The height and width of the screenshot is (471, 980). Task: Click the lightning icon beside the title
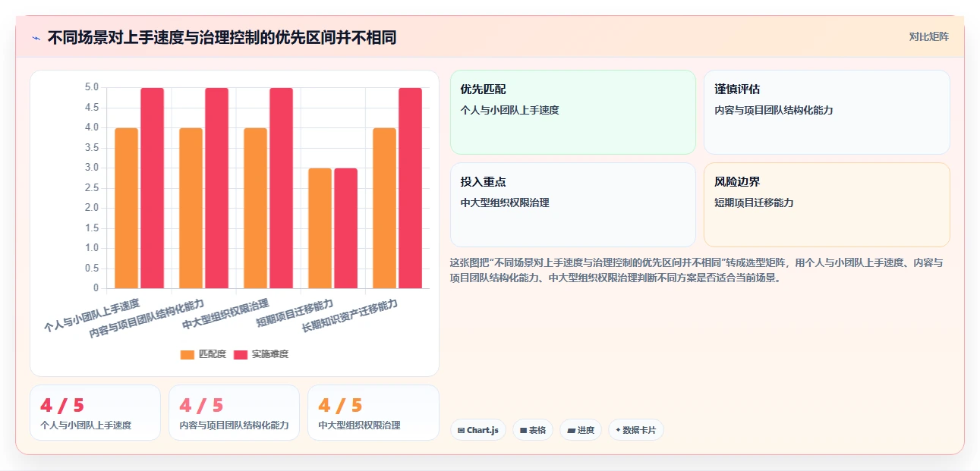pos(36,37)
